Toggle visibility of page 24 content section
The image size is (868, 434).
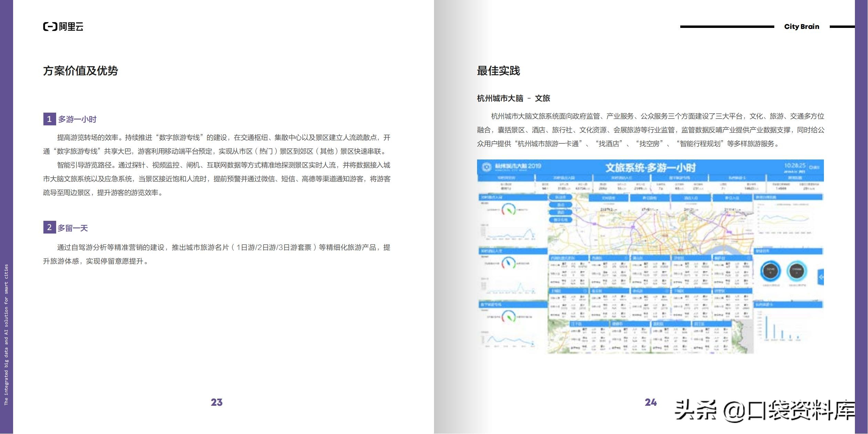coord(498,70)
